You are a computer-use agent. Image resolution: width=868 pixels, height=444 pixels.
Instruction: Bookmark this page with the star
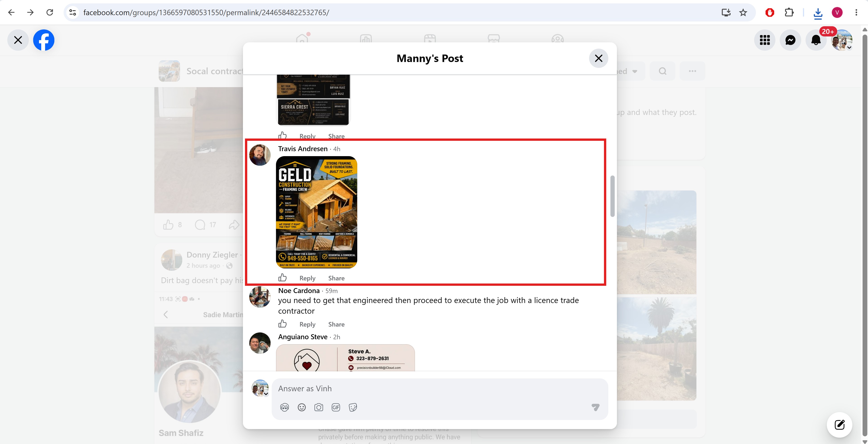(x=743, y=12)
